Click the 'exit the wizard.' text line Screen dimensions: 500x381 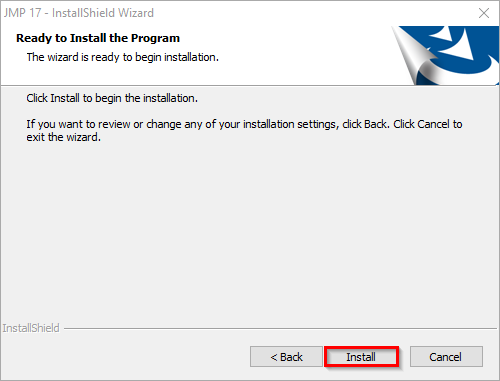coord(64,137)
